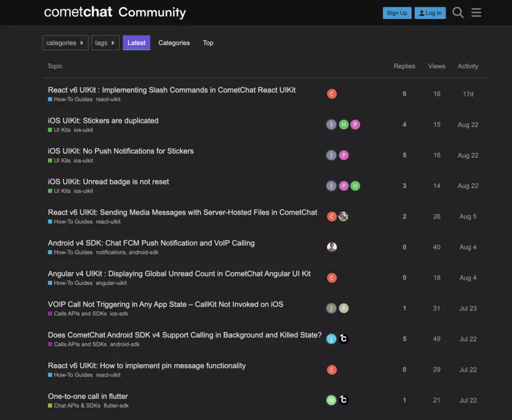Open the categories filter dropdown

click(x=65, y=43)
